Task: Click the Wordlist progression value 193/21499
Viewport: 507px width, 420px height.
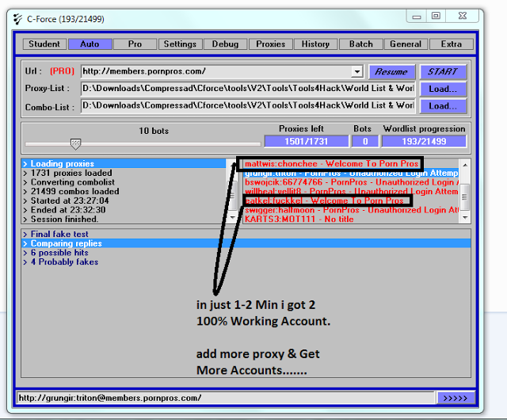Action: click(424, 141)
